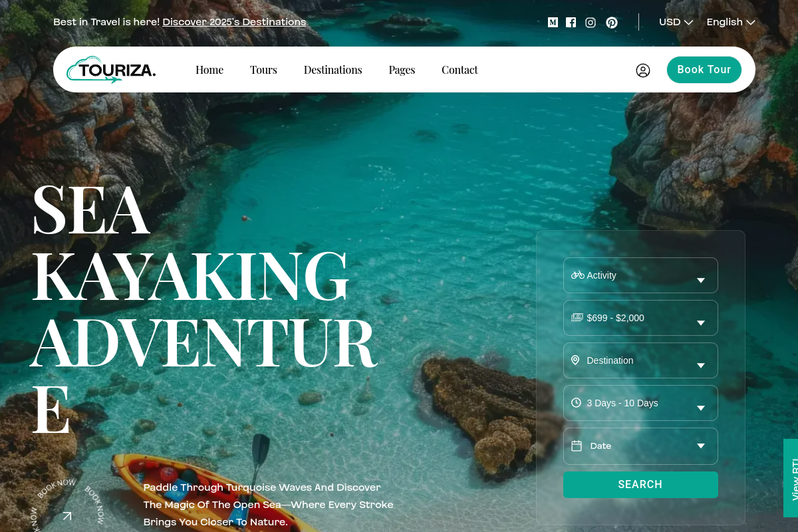Expand the English language selector
798x532 pixels.
point(731,22)
